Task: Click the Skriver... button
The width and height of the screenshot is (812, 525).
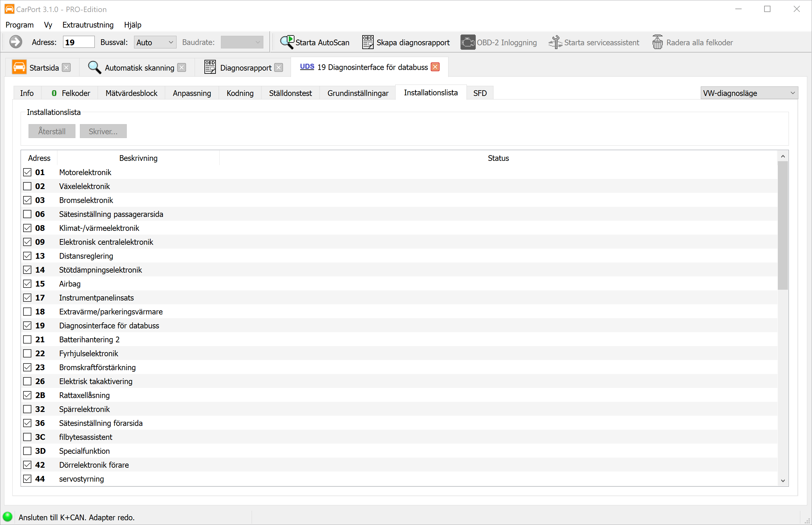Action: tap(103, 131)
